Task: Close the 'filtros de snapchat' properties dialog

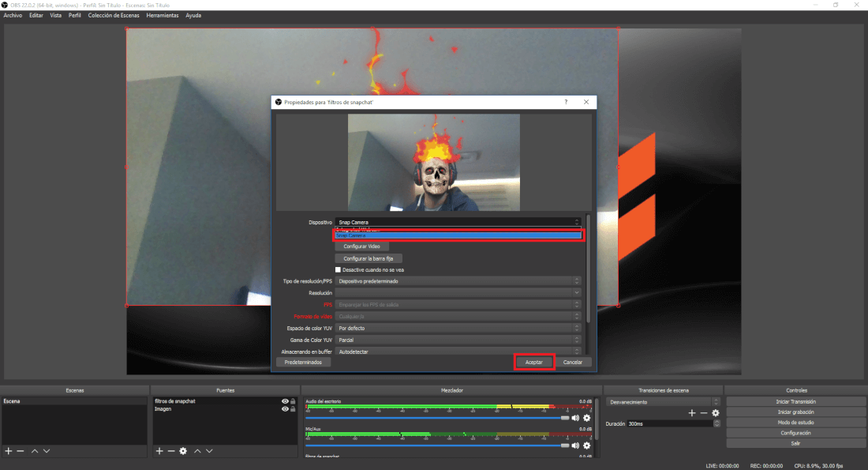Action: 586,102
